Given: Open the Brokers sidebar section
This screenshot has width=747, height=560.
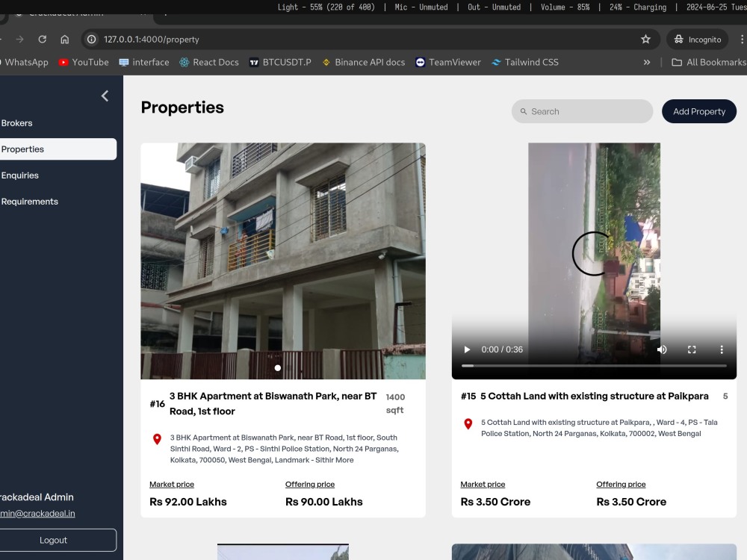Looking at the screenshot, I should pyautogui.click(x=16, y=123).
